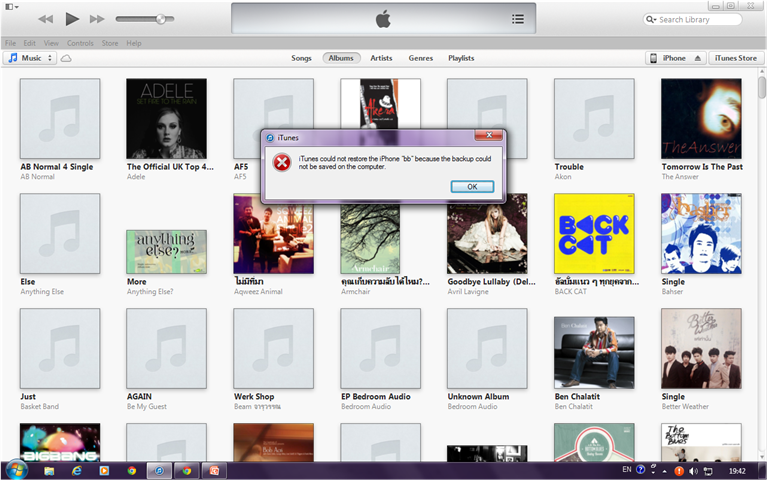Open the Unknown Album by Bedroom Audio
This screenshot has height=480, width=767.
(x=487, y=348)
